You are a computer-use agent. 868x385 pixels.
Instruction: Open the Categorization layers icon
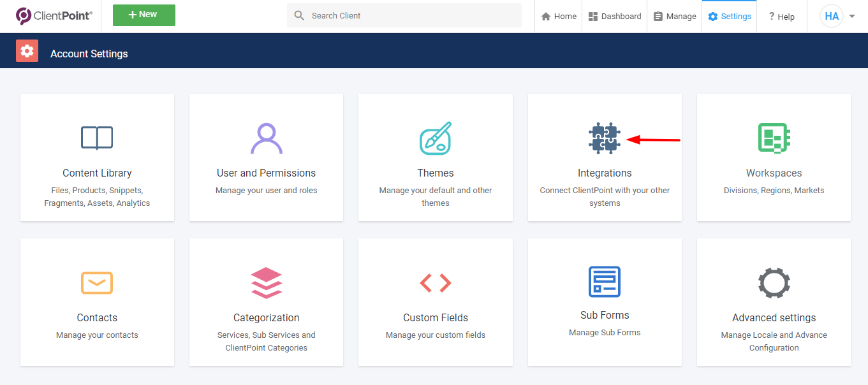pos(266,282)
